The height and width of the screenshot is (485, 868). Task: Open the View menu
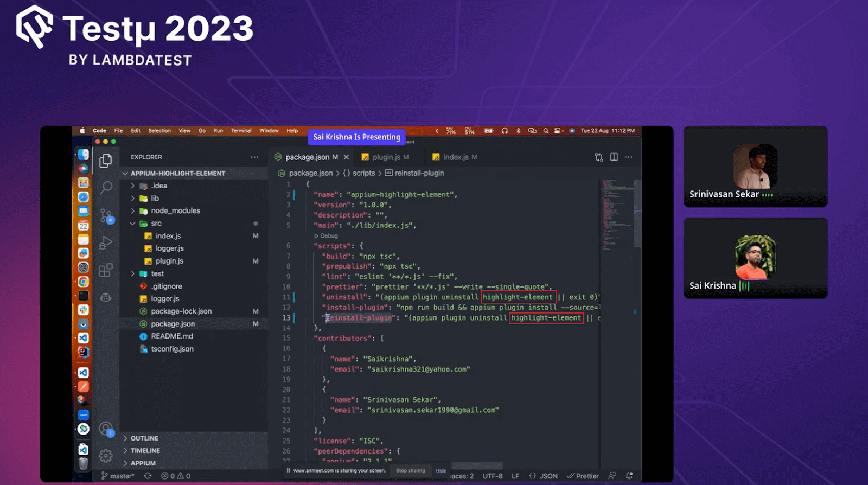[184, 131]
